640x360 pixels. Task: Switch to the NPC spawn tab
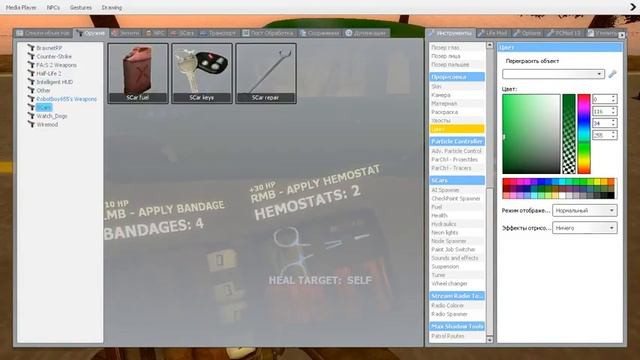click(x=156, y=33)
